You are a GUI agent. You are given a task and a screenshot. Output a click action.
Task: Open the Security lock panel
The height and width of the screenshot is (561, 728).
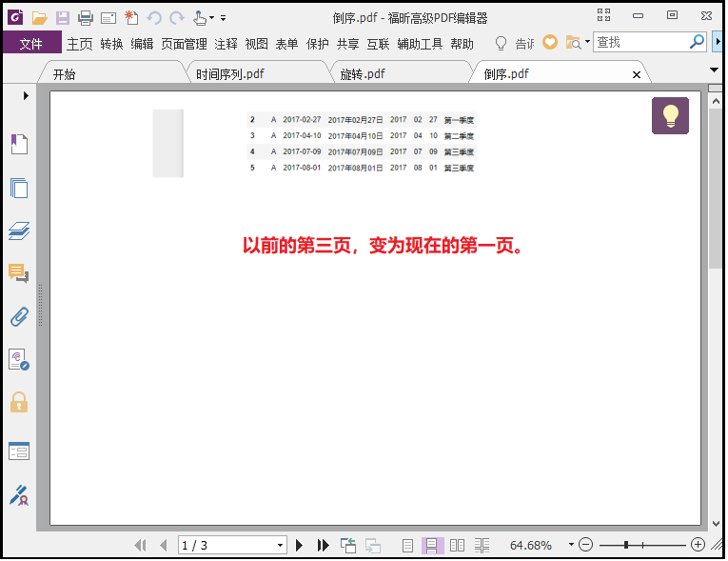tap(19, 403)
